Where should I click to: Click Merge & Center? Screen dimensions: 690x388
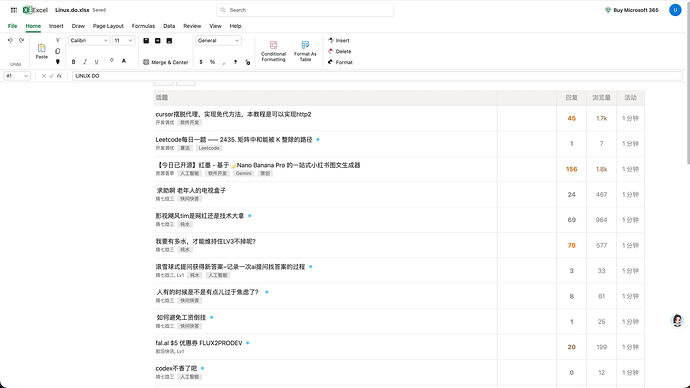pyautogui.click(x=166, y=62)
